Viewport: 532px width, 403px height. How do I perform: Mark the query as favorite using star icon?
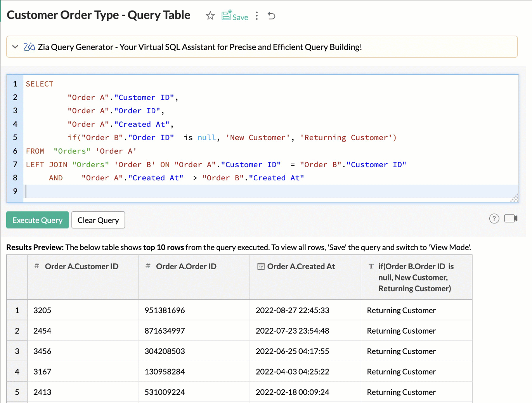(210, 16)
